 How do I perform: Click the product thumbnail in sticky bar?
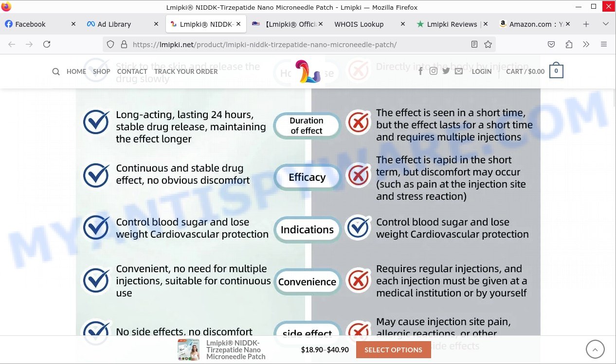[188, 349]
